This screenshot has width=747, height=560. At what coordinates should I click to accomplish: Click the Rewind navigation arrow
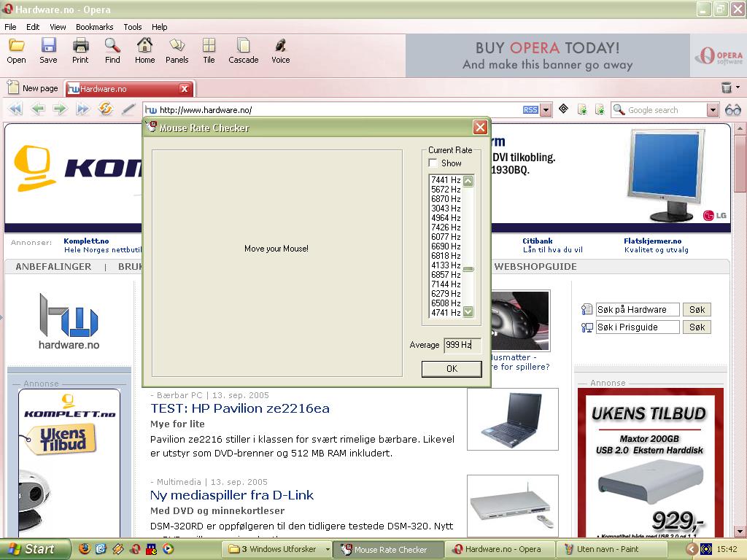point(15,109)
